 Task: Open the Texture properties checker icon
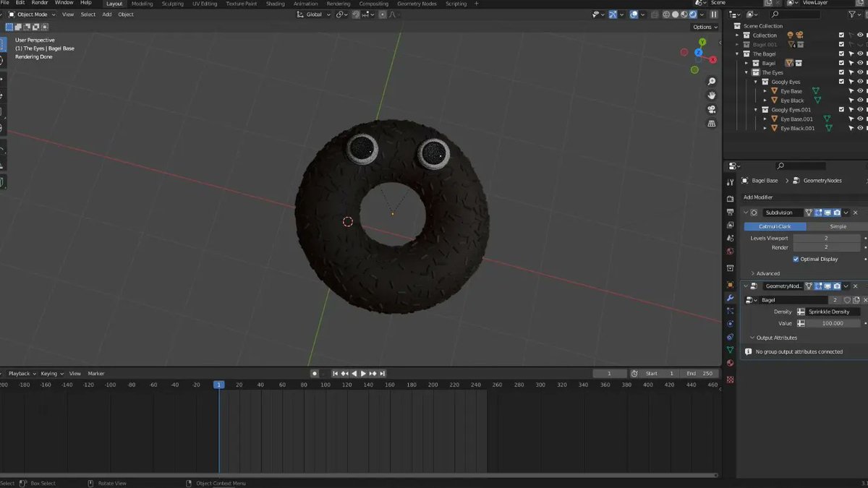[730, 379]
